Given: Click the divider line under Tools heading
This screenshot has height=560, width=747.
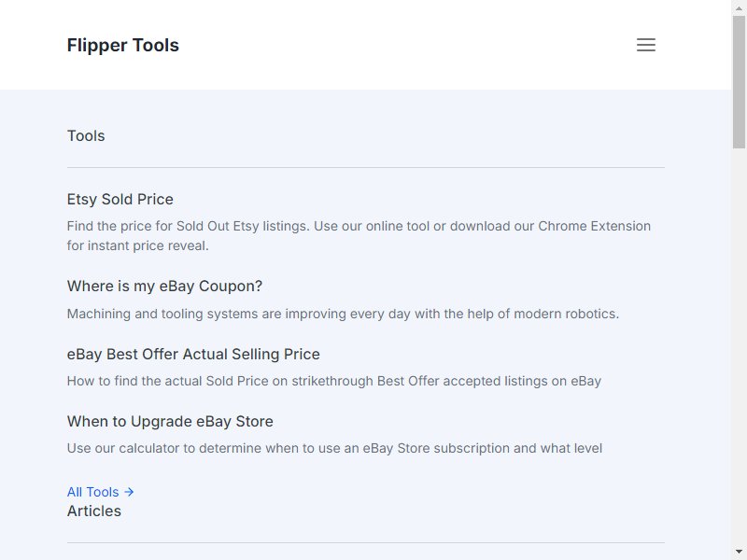Looking at the screenshot, I should (366, 168).
